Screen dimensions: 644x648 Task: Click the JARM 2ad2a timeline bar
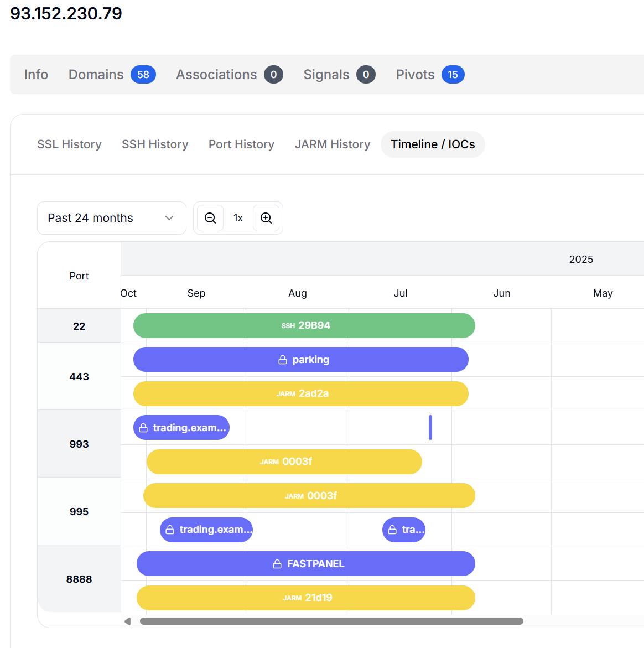[301, 394]
